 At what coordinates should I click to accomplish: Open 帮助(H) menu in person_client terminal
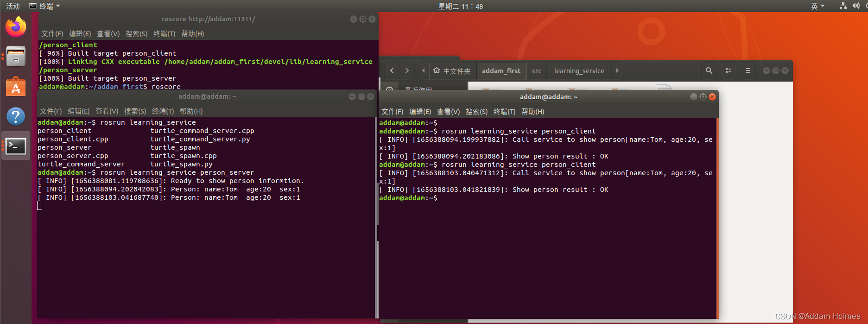coord(532,112)
